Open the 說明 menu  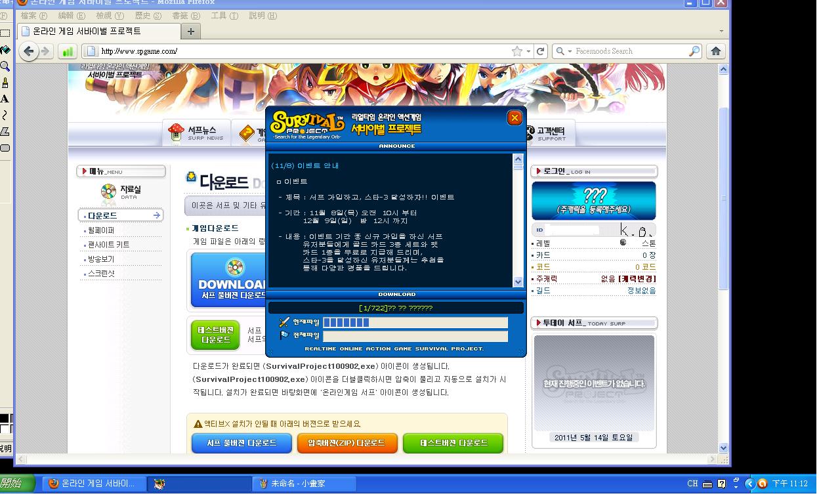[262, 16]
